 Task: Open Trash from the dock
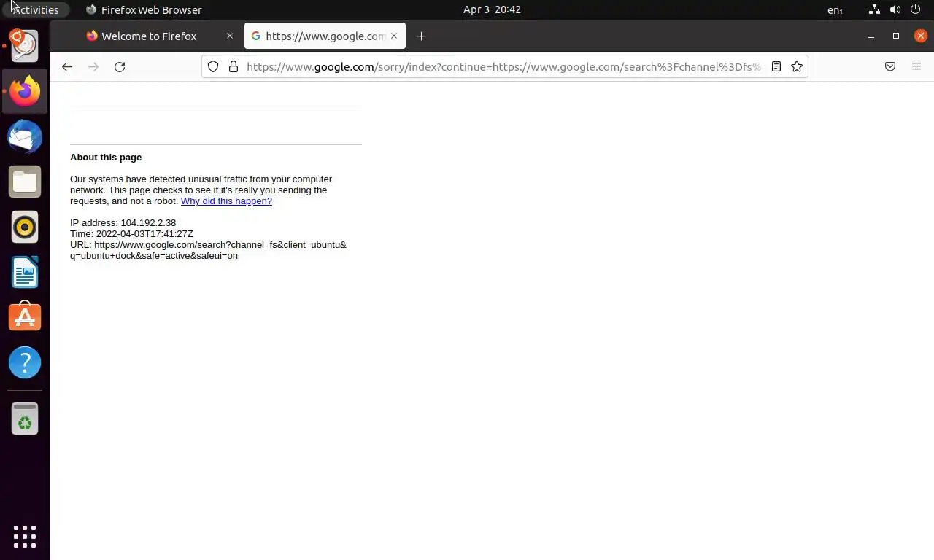pyautogui.click(x=25, y=419)
